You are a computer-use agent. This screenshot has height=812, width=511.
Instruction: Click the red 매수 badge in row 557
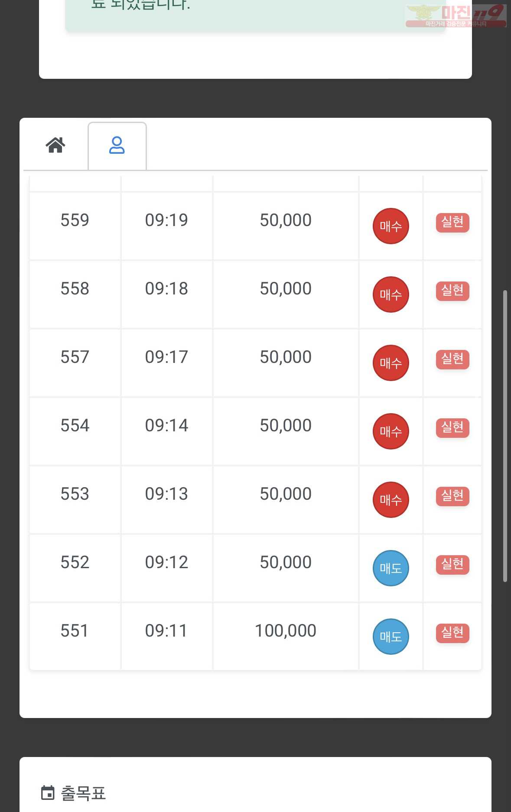(391, 363)
